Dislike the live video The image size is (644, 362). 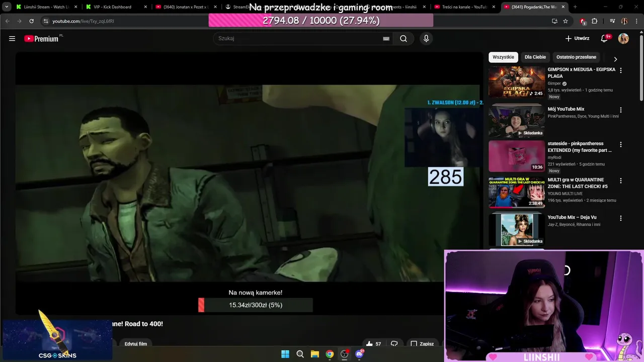[394, 344]
